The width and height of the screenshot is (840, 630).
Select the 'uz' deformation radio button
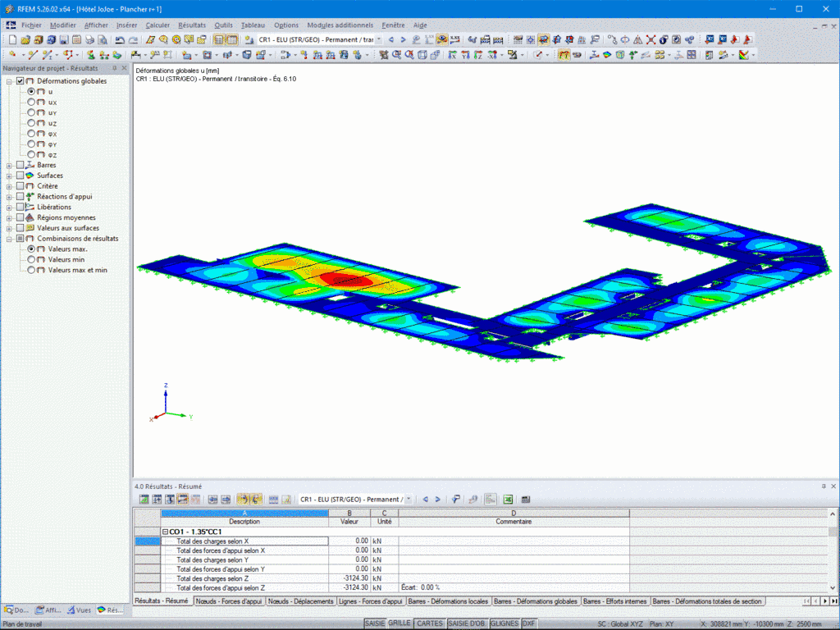coord(31,123)
